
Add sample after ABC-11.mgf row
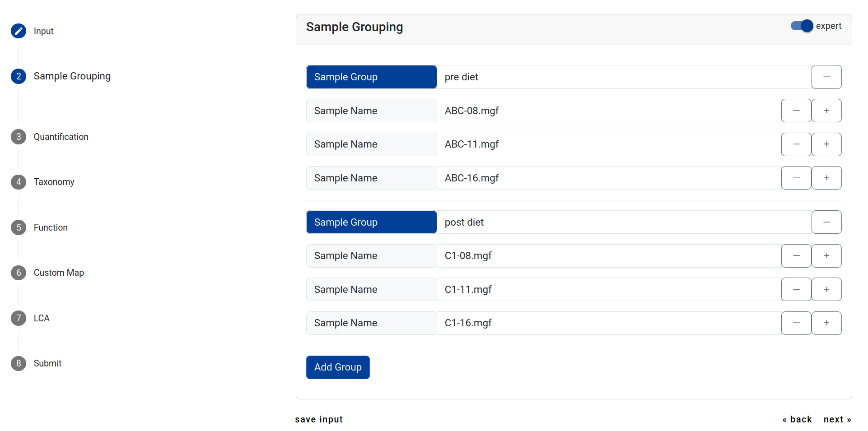[826, 144]
